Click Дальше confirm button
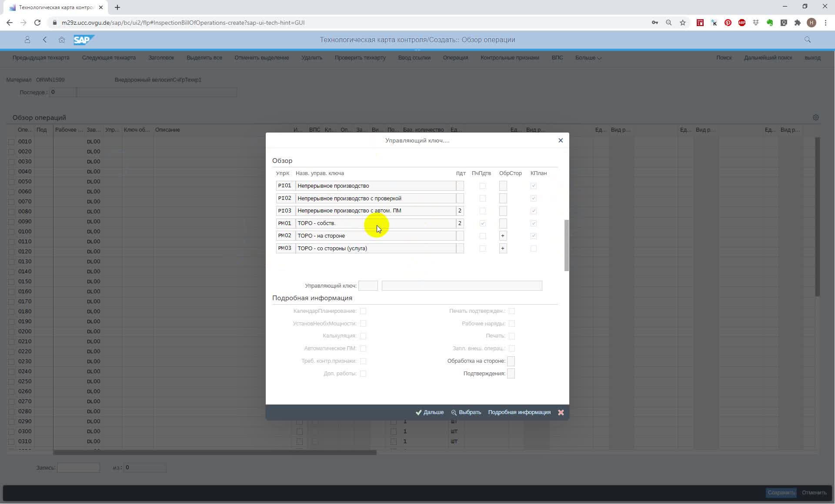The height and width of the screenshot is (504, 835). point(430,412)
